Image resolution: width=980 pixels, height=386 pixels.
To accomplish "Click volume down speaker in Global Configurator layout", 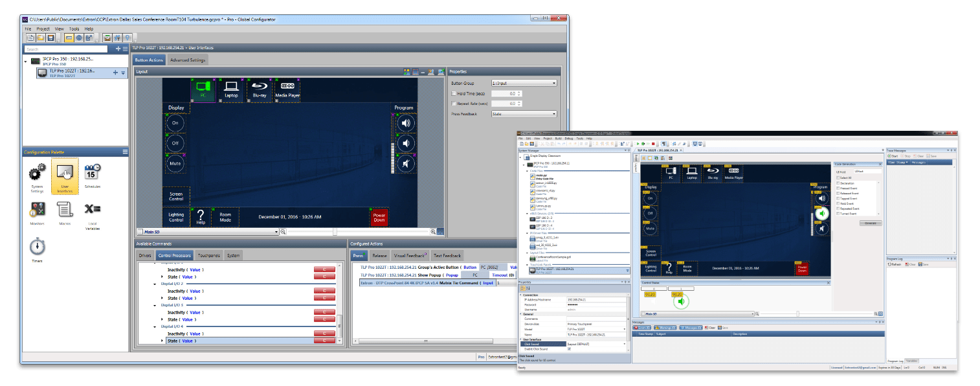I will tap(405, 144).
